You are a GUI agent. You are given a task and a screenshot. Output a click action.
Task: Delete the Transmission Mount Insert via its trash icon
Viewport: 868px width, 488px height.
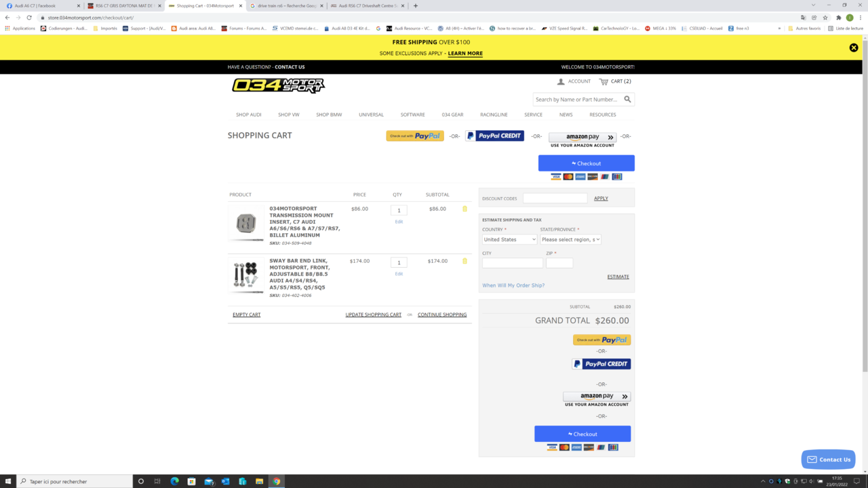465,209
